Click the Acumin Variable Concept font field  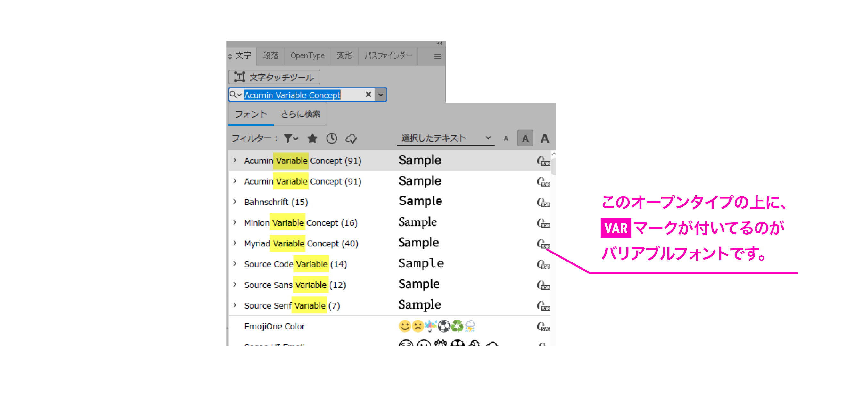(302, 95)
